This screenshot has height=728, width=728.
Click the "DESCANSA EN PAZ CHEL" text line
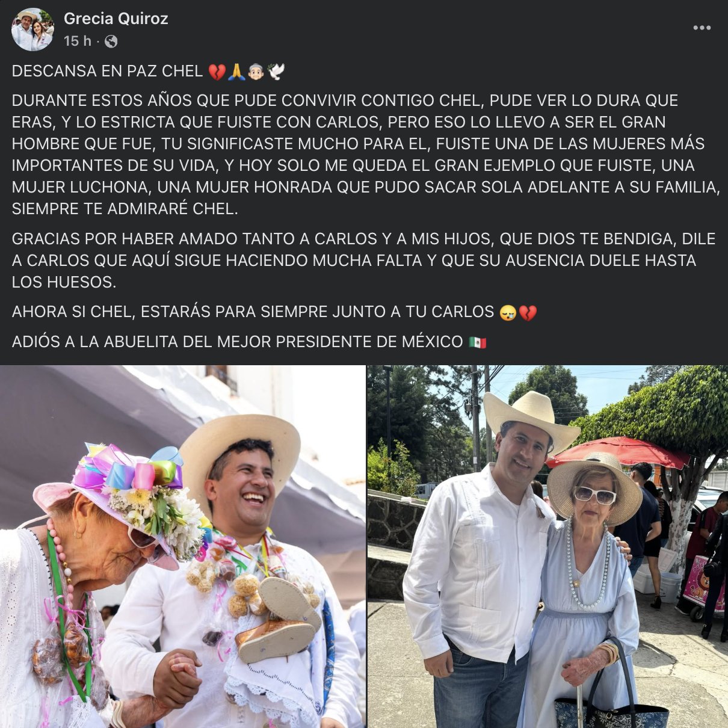pos(107,71)
